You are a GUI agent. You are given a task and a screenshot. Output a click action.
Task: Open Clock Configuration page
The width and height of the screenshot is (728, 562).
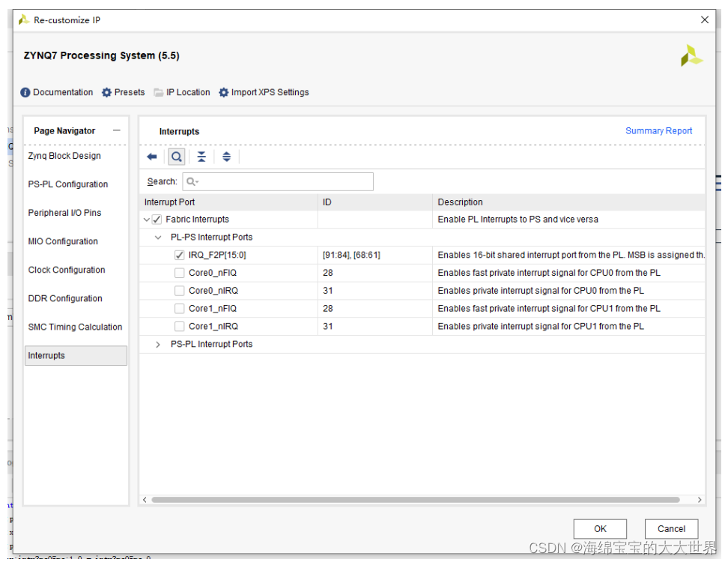[x=67, y=270]
